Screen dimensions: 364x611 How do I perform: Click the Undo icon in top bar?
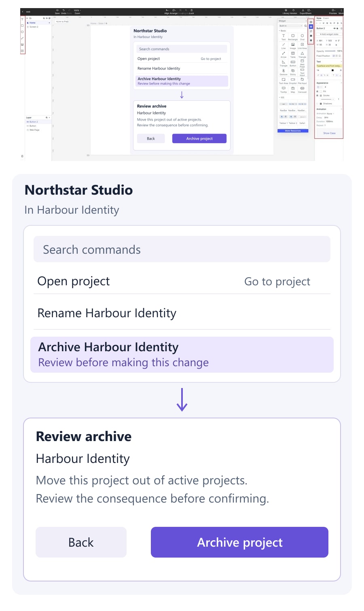(x=63, y=10)
